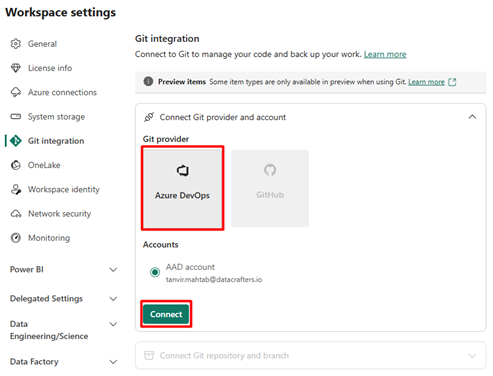This screenshot has width=493, height=376.
Task: Click the Git integration diamond icon
Action: 16,141
